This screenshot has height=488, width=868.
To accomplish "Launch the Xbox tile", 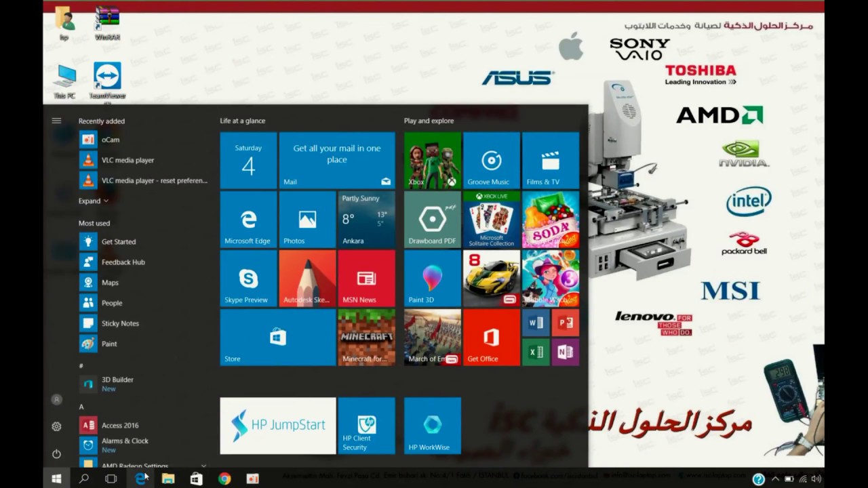I will coord(432,160).
